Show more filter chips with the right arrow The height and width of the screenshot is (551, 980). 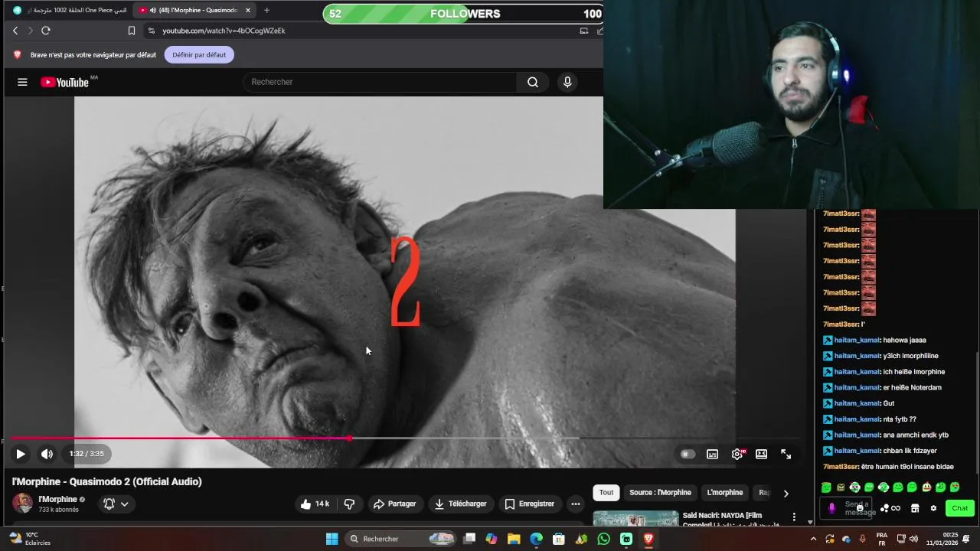point(786,494)
